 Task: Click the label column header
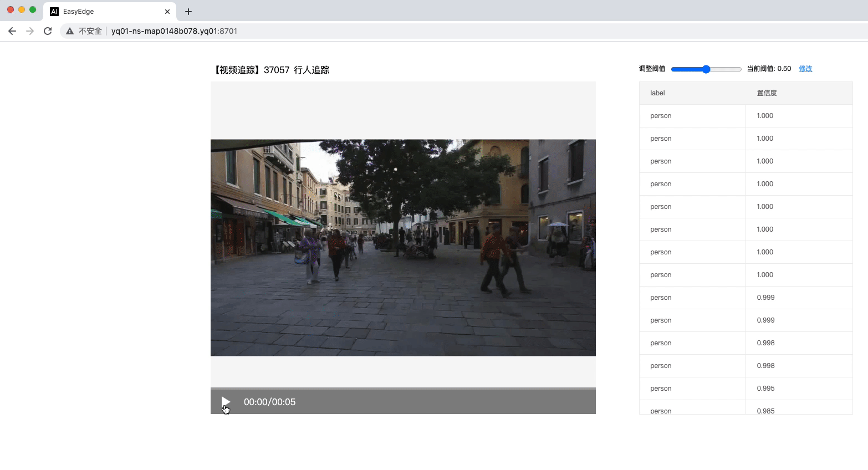(x=657, y=93)
